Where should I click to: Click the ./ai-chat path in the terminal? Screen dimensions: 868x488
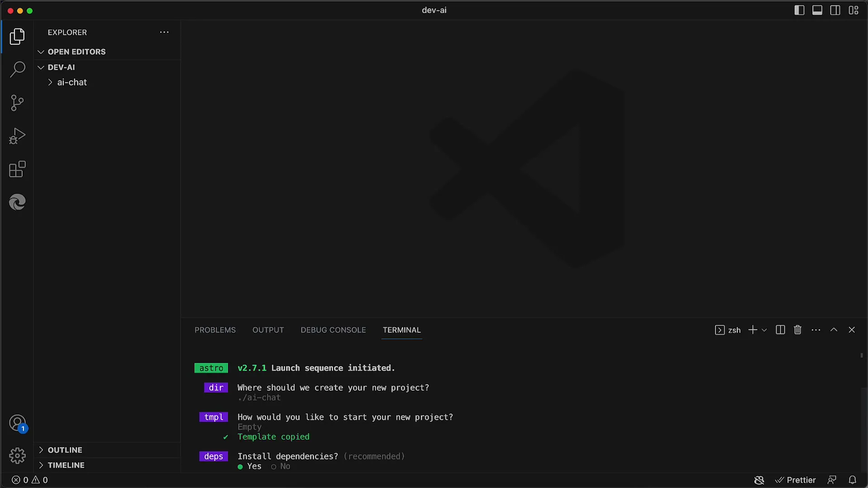pyautogui.click(x=259, y=397)
